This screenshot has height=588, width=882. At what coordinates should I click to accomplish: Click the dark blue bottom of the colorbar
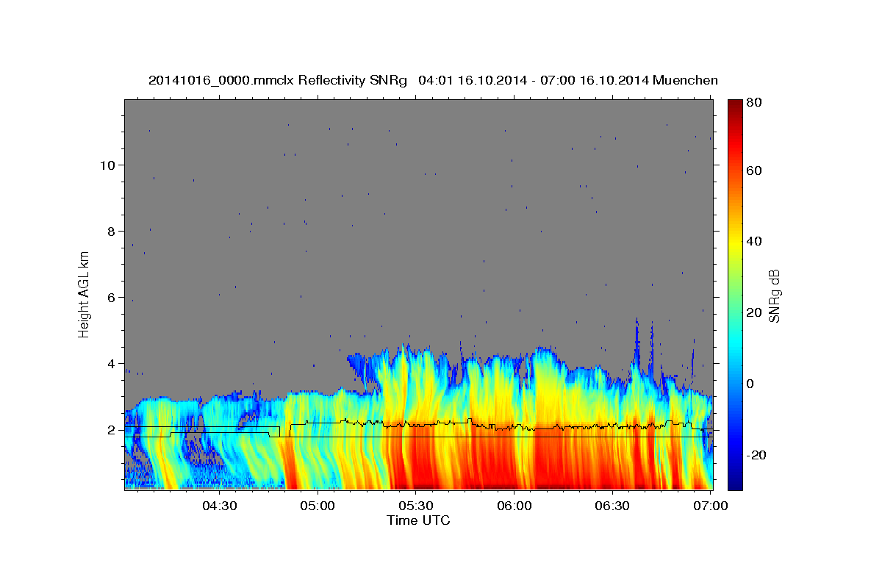click(735, 481)
